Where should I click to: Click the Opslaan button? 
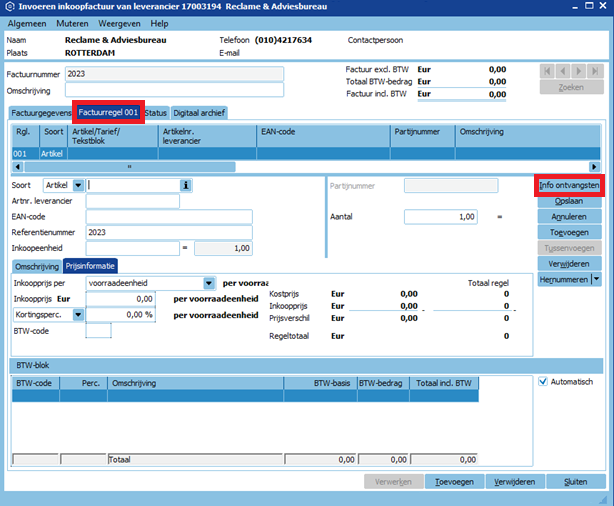pyautogui.click(x=568, y=201)
